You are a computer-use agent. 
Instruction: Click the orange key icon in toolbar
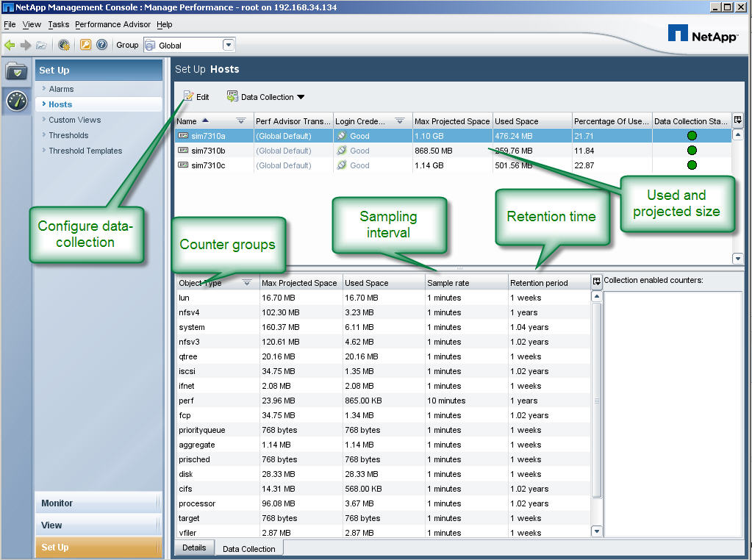[85, 45]
